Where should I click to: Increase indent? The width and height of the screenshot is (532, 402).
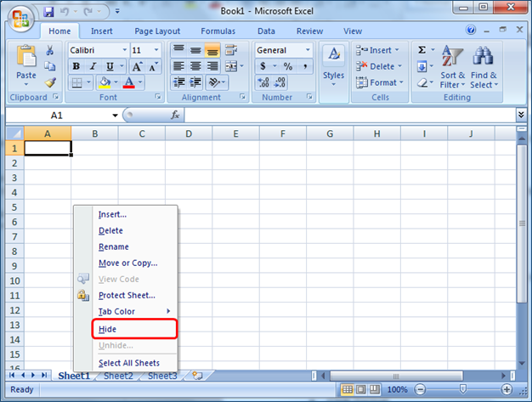(x=195, y=82)
